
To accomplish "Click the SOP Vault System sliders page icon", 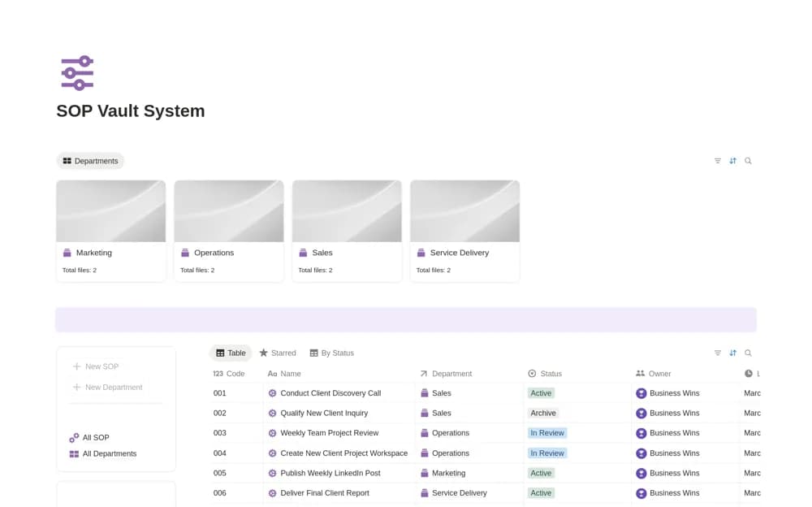I will 77,73.
